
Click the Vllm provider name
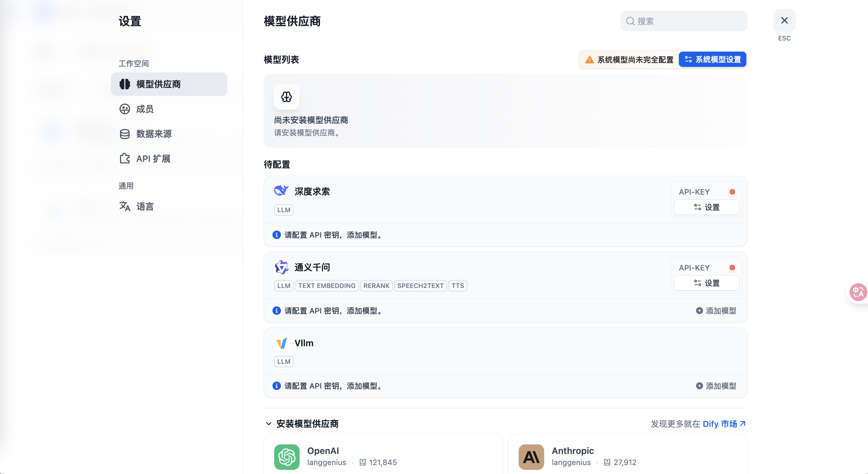click(x=304, y=343)
